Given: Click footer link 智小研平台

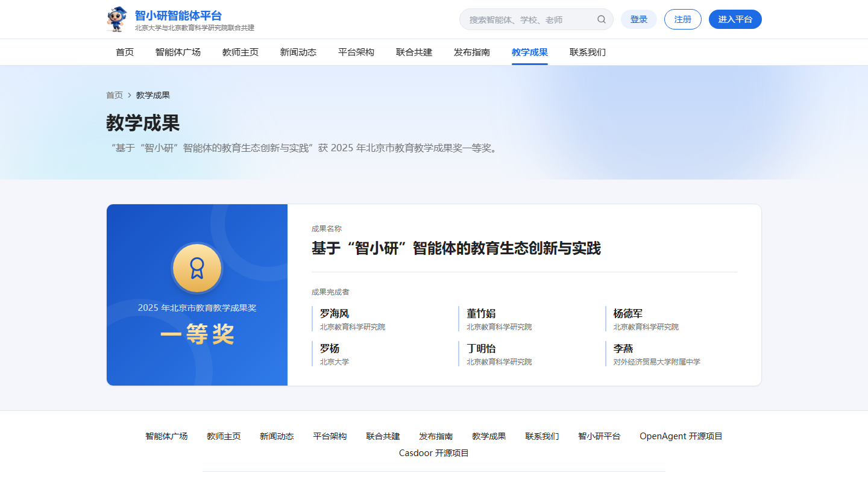Looking at the screenshot, I should pos(599,436).
